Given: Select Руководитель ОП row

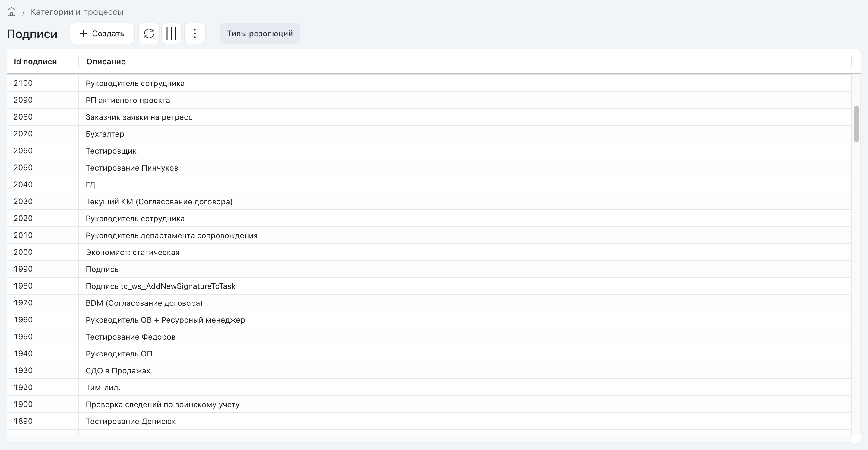Looking at the screenshot, I should click(429, 354).
